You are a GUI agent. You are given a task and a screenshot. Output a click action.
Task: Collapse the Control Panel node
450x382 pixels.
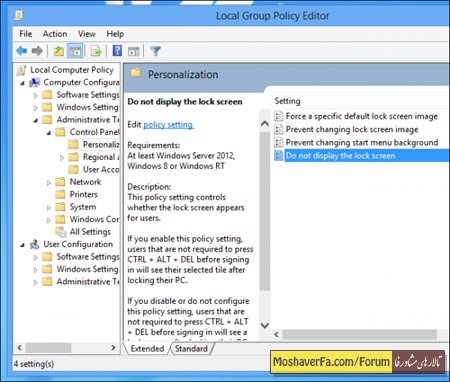point(49,133)
